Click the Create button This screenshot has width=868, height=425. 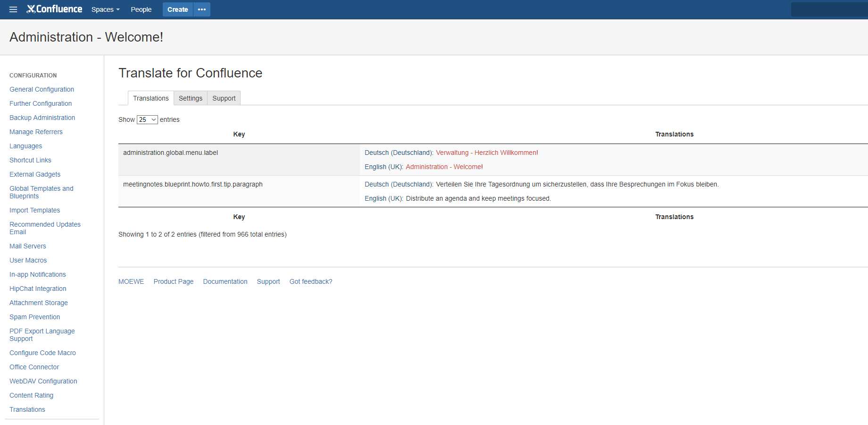coord(178,9)
